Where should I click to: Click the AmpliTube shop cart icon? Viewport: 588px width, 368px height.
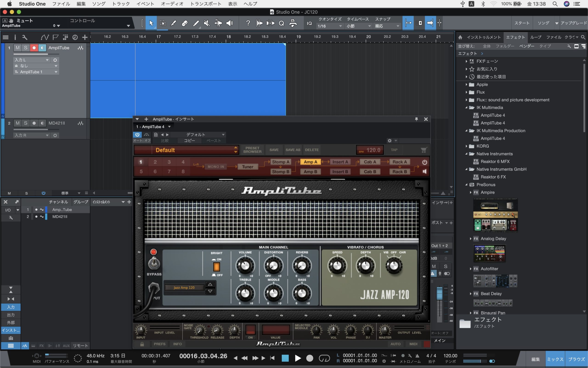tap(424, 150)
